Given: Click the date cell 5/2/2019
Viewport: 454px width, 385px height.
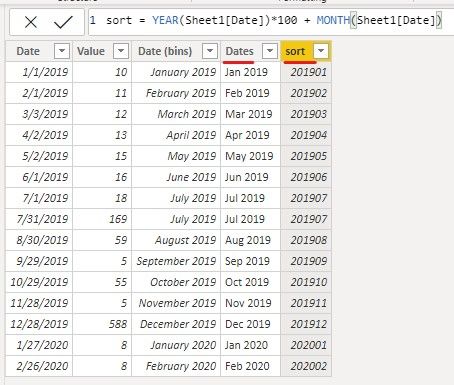Looking at the screenshot, I should [39, 156].
